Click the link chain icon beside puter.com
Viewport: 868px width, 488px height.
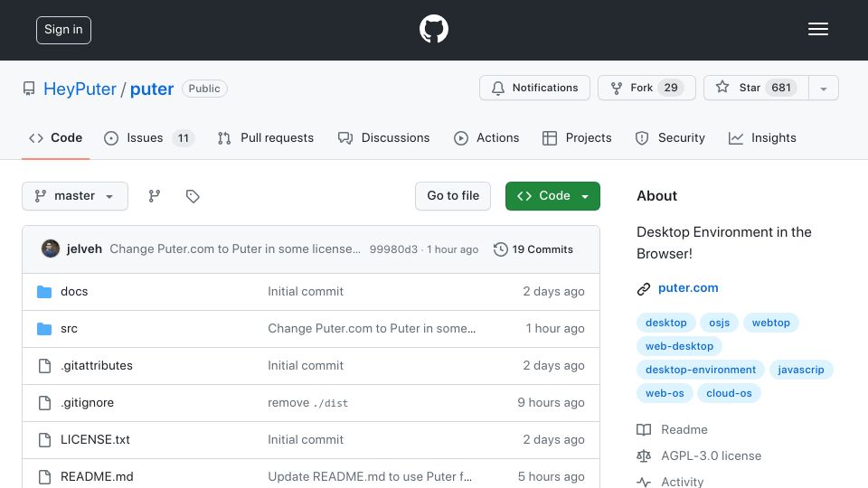tap(643, 289)
